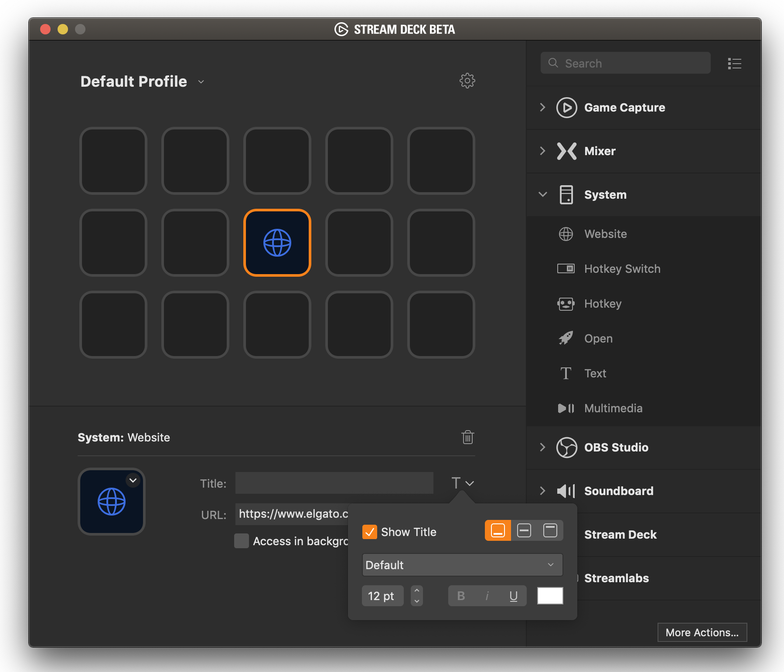The height and width of the screenshot is (672, 784).
Task: Collapse the System category
Action: pos(542,195)
